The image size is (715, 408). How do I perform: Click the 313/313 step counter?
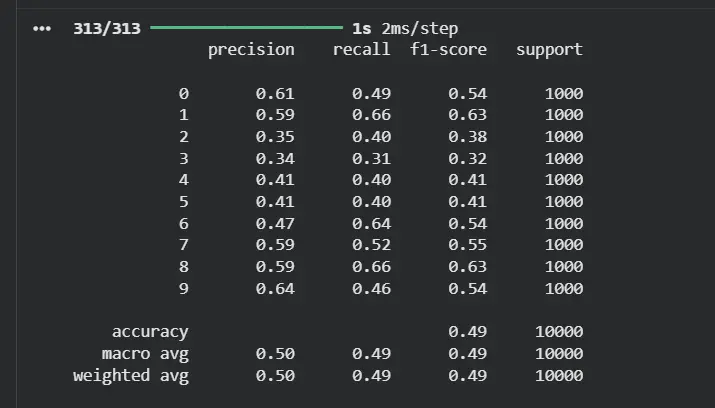pos(107,29)
